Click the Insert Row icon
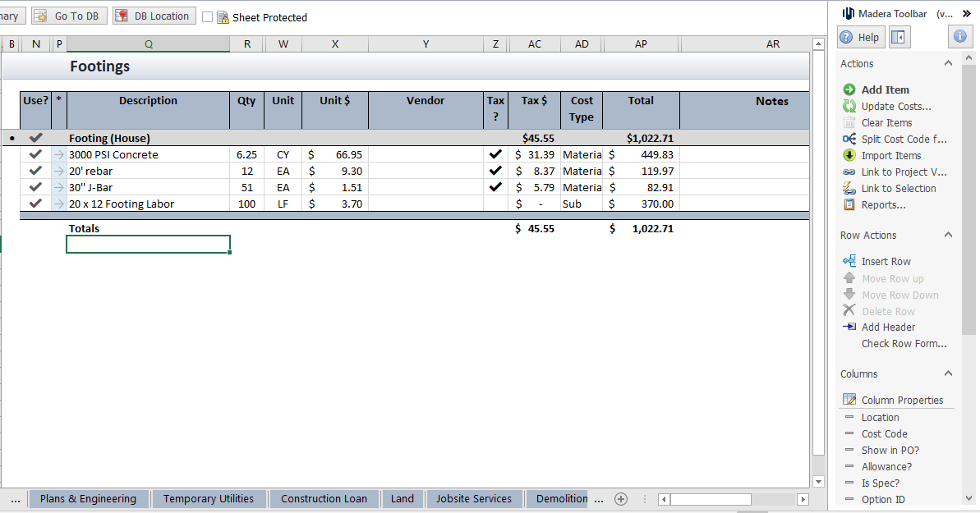This screenshot has height=513, width=980. (x=849, y=261)
